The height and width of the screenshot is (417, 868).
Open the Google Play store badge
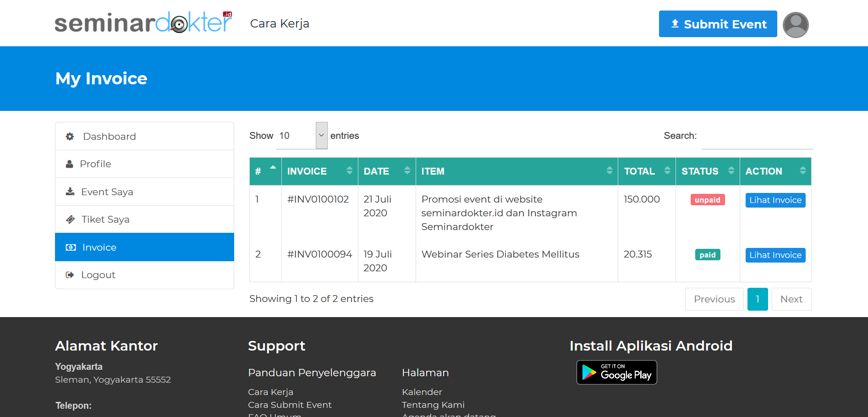(616, 372)
